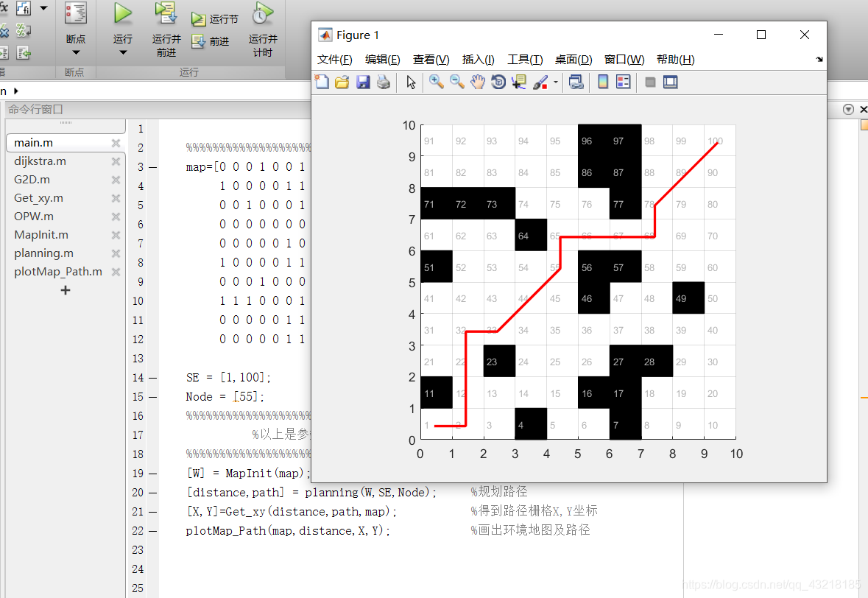The width and height of the screenshot is (868, 598).
Task: Expand the 运行 Run dropdown arrow
Action: pyautogui.click(x=123, y=52)
